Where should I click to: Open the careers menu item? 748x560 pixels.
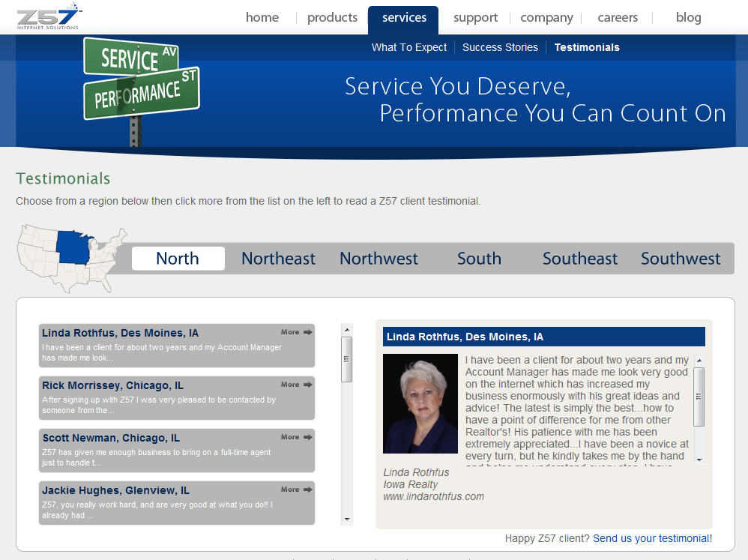coord(618,18)
